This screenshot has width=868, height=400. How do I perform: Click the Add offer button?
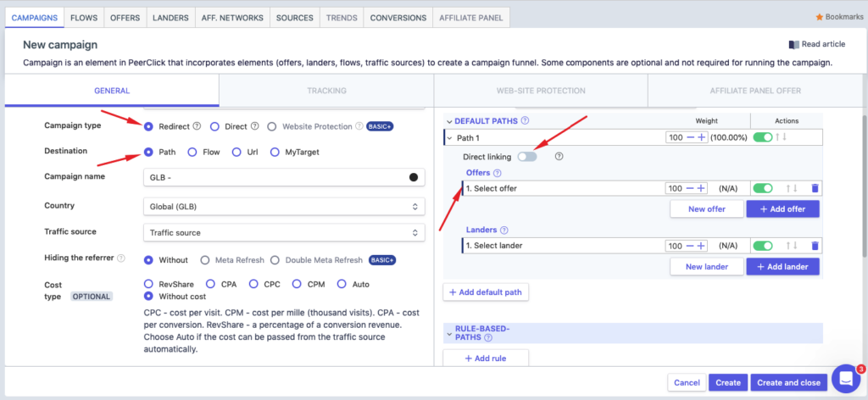(x=782, y=208)
